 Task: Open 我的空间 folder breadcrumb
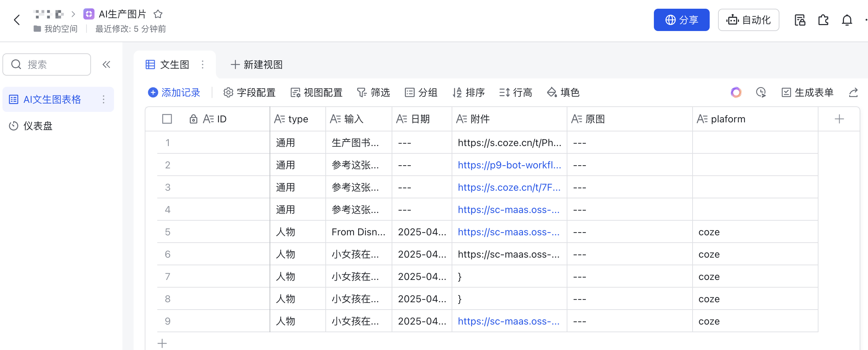(55, 29)
